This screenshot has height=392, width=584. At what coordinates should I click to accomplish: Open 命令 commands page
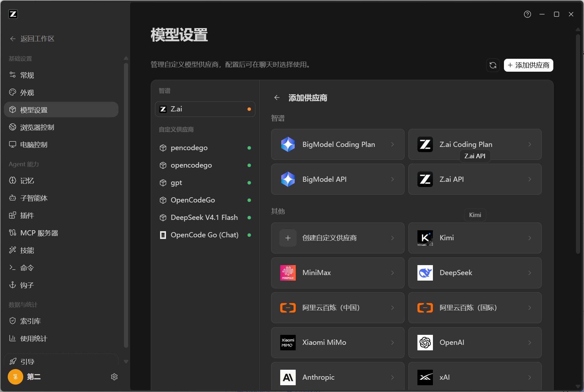(61, 268)
